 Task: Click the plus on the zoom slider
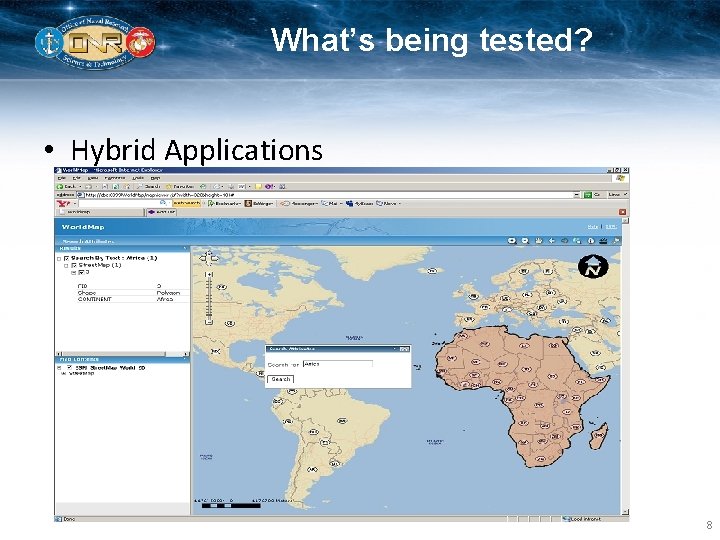point(209,274)
